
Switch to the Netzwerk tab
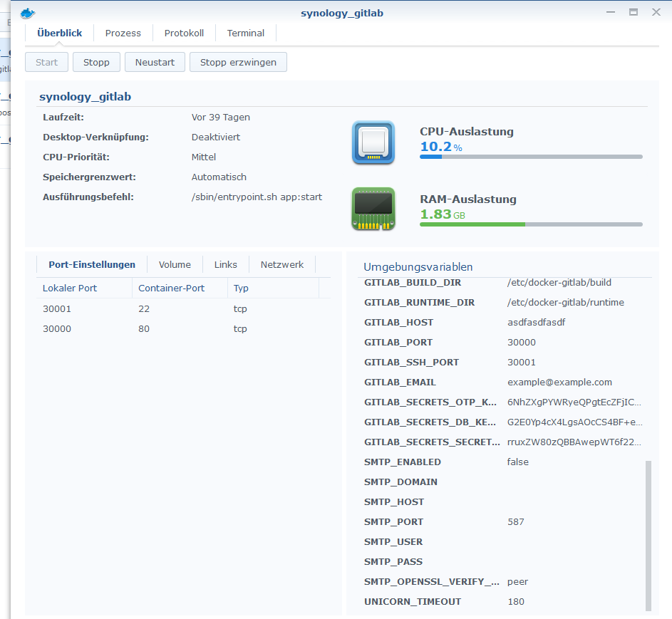pyautogui.click(x=282, y=265)
